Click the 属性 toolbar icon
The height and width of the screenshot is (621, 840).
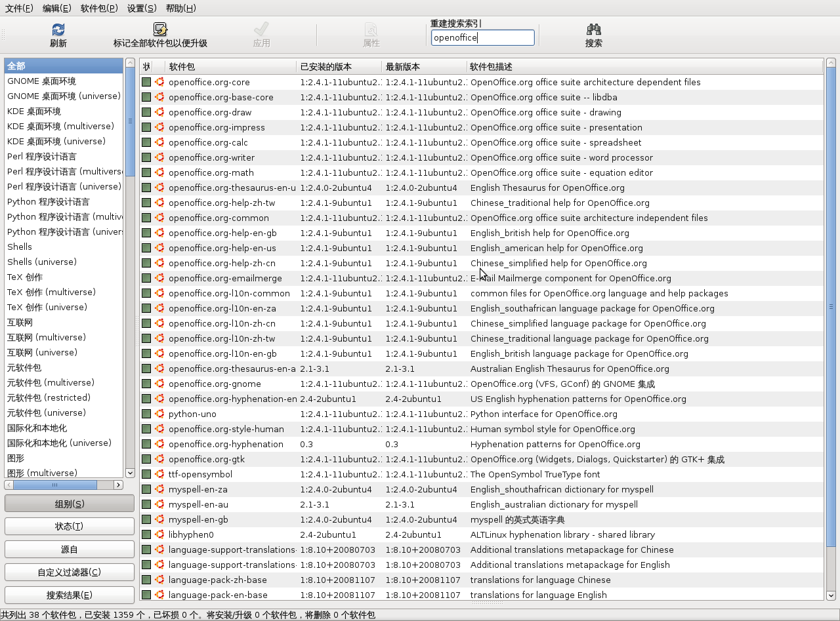pyautogui.click(x=371, y=30)
